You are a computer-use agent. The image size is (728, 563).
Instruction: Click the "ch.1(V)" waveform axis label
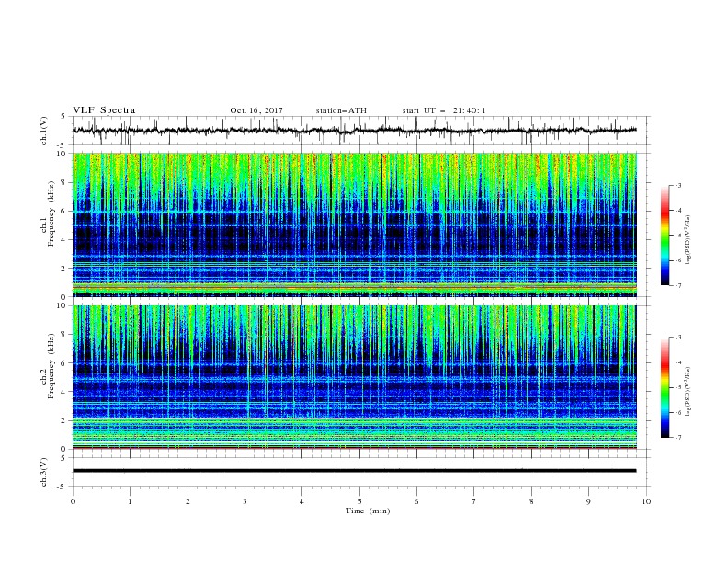(44, 131)
